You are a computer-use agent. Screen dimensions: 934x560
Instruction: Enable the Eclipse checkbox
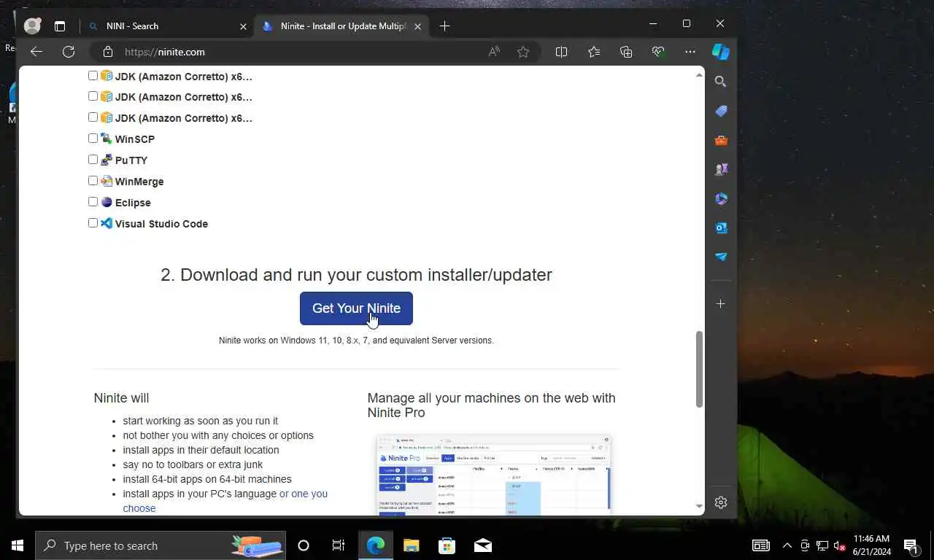tap(93, 202)
